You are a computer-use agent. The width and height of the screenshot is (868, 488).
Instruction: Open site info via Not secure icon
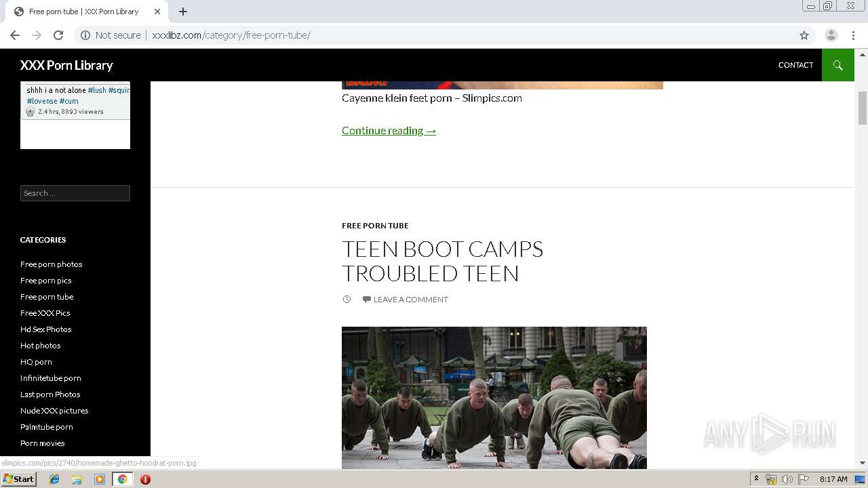click(x=85, y=35)
